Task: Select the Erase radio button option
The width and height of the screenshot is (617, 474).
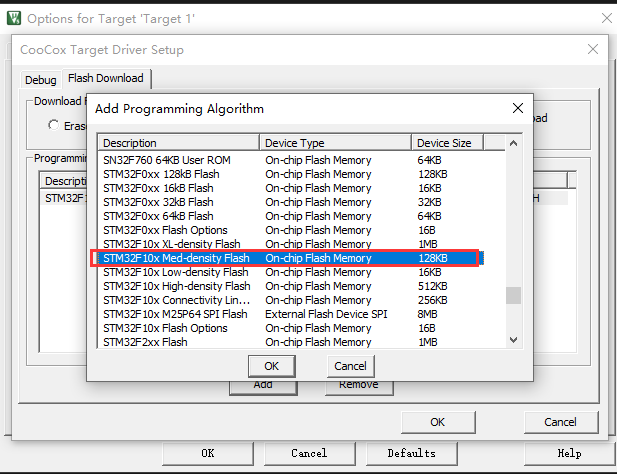Action: (x=54, y=125)
